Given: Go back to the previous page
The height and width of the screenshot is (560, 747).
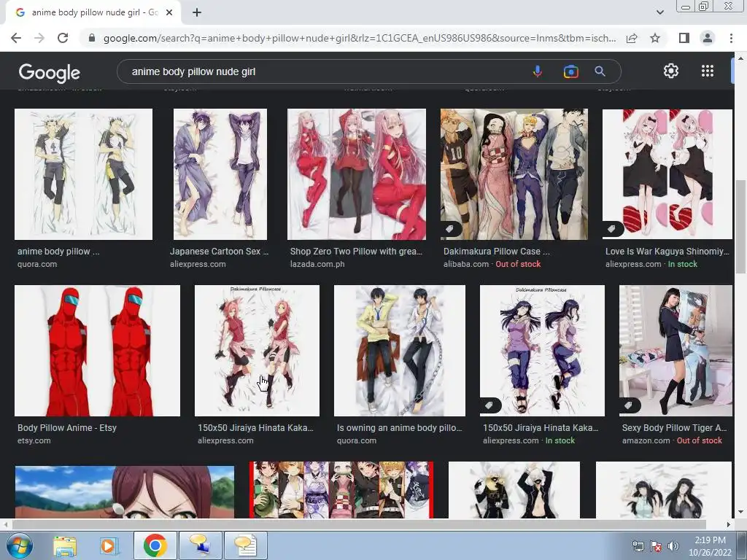Looking at the screenshot, I should tap(16, 38).
